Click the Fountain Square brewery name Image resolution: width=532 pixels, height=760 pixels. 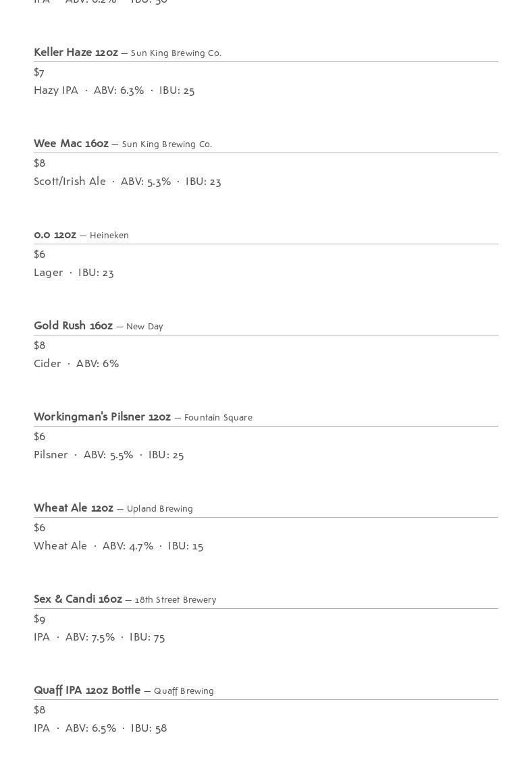(x=218, y=417)
